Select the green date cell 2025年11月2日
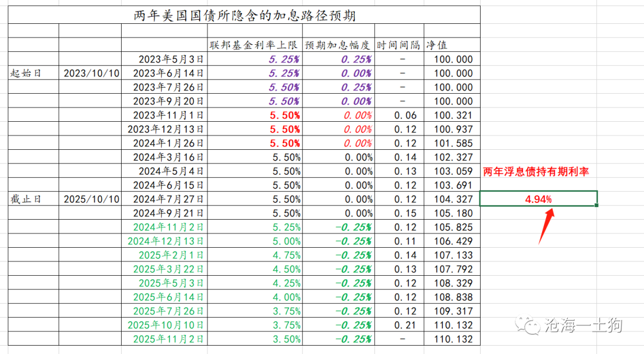 pos(165,339)
